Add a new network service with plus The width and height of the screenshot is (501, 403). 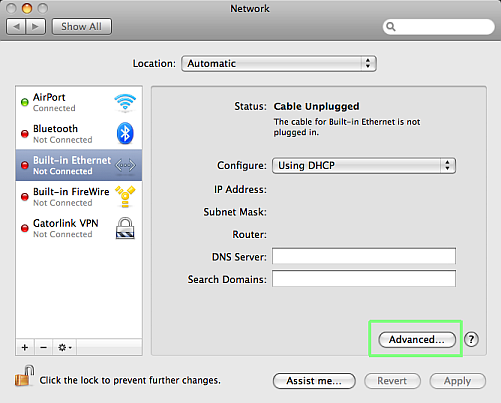pos(25,348)
